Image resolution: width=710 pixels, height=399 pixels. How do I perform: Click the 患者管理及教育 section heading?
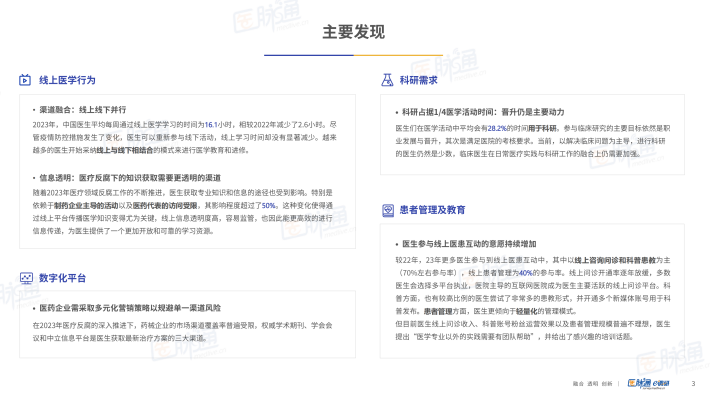(x=432, y=210)
